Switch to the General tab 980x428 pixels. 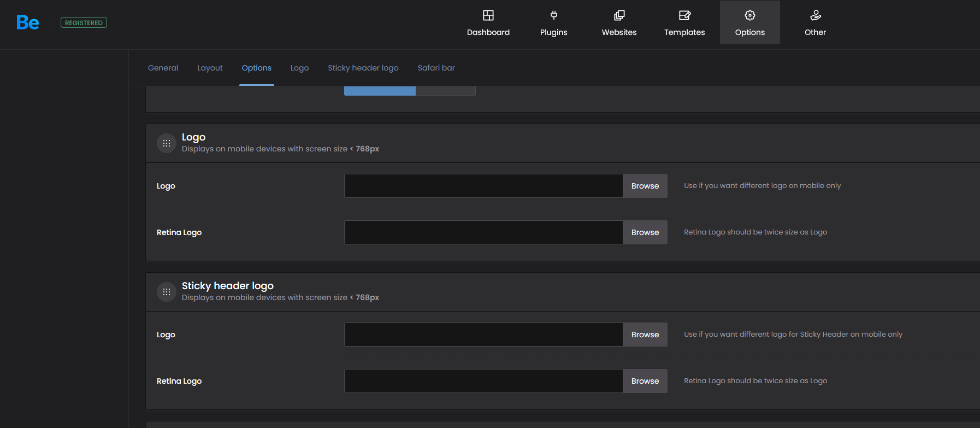point(163,68)
